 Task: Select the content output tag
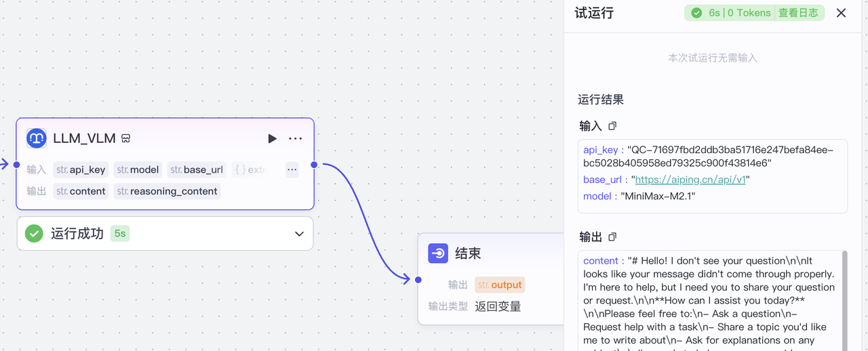81,191
